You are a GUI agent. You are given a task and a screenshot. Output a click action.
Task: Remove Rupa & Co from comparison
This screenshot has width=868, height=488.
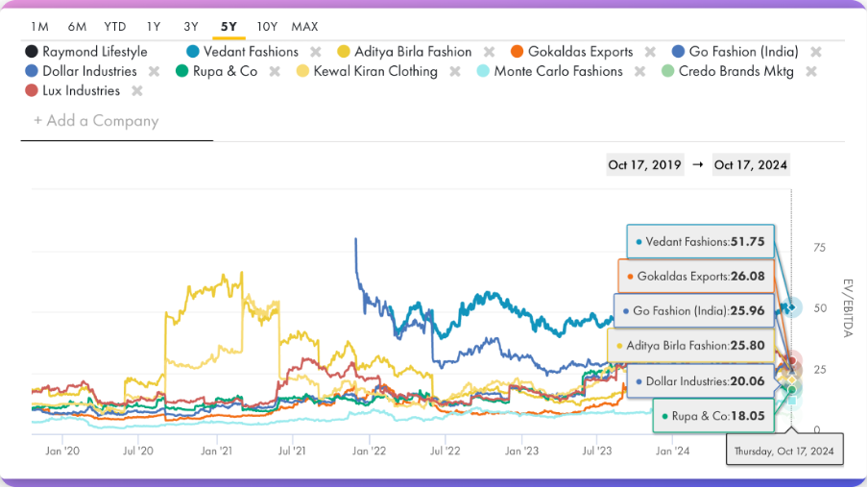coord(275,71)
